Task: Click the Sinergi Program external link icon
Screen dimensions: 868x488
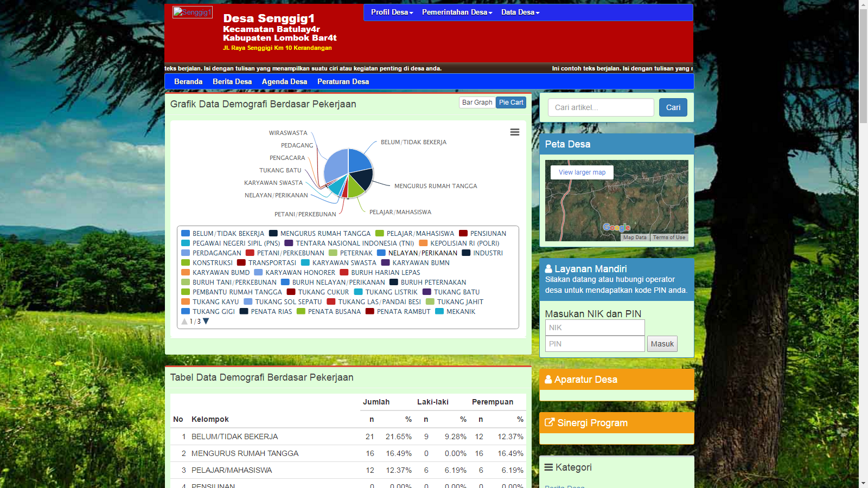Action: [550, 422]
